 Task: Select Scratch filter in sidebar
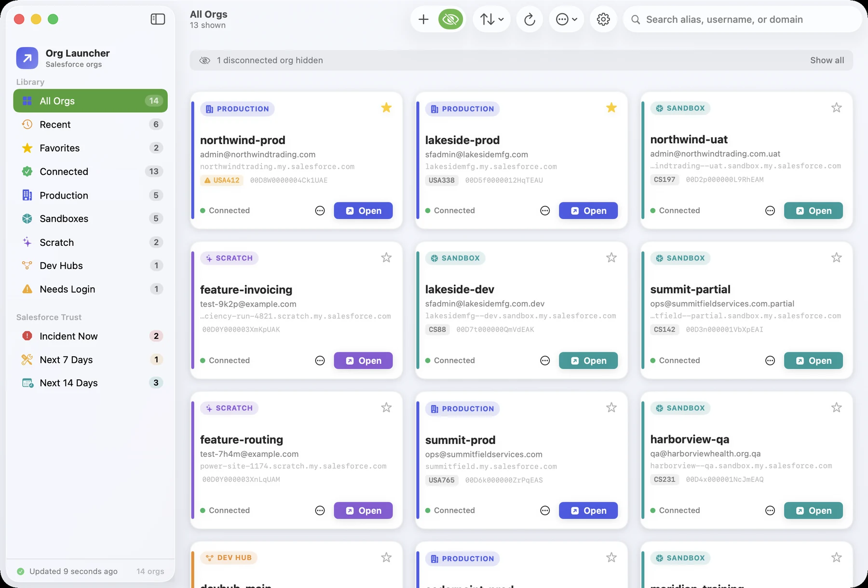coord(90,242)
